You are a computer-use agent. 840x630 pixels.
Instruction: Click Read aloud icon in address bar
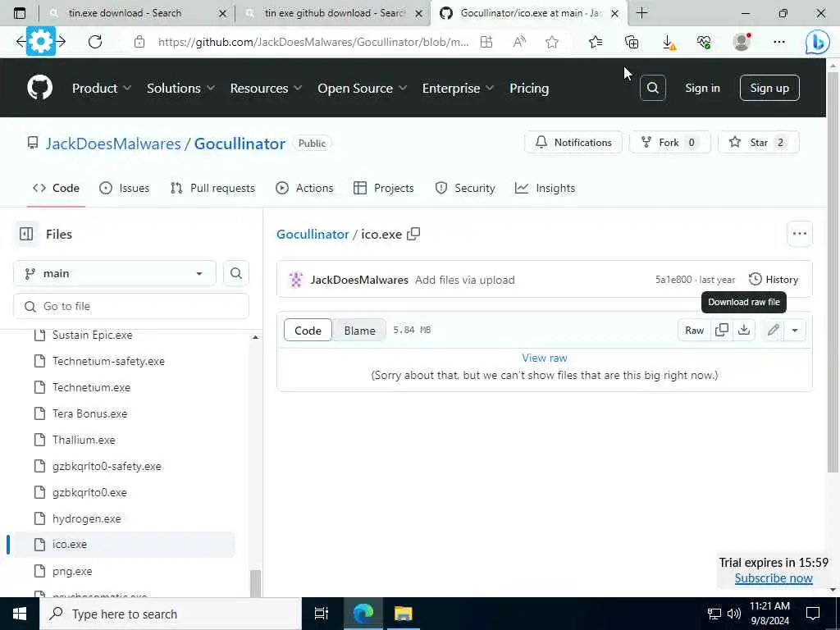click(x=519, y=42)
